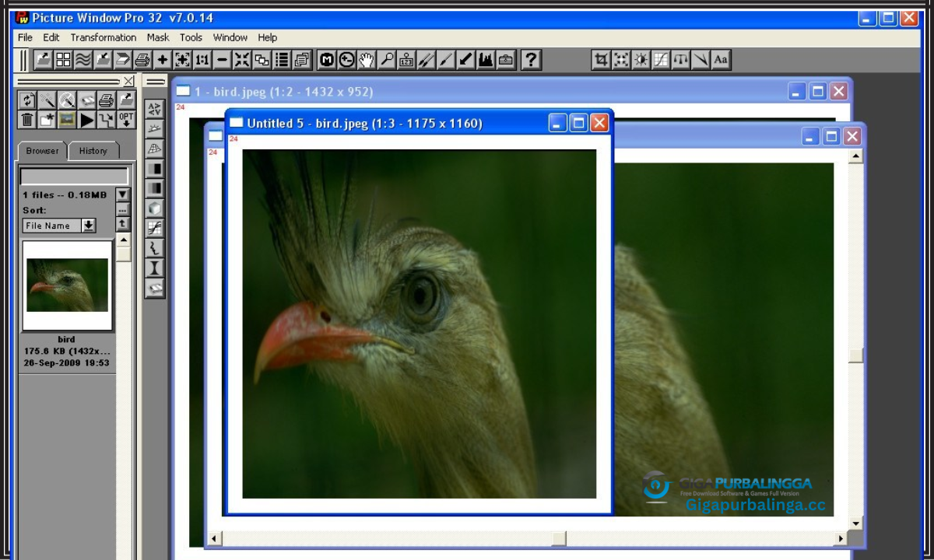Click the down triangle button beside file count

click(x=123, y=194)
